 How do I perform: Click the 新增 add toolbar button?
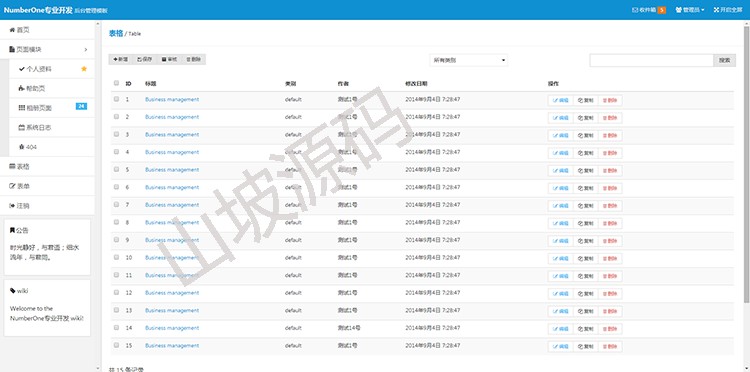point(121,59)
